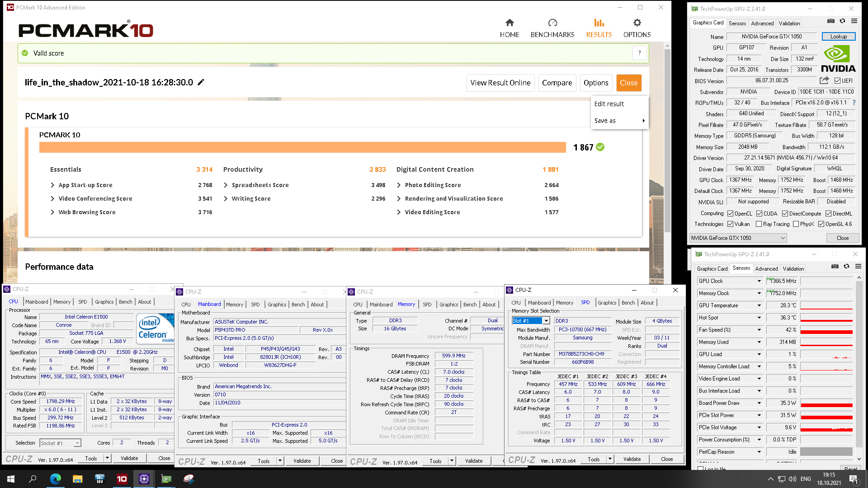Open File Explorer from the taskbar
Image resolution: width=868 pixels, height=488 pixels.
point(78,479)
